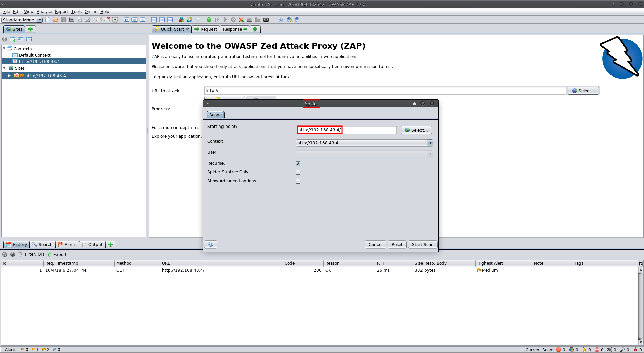Screen dimensions: 644x353
Task: Click the target icon in the History toolbar
Action: 5,254
